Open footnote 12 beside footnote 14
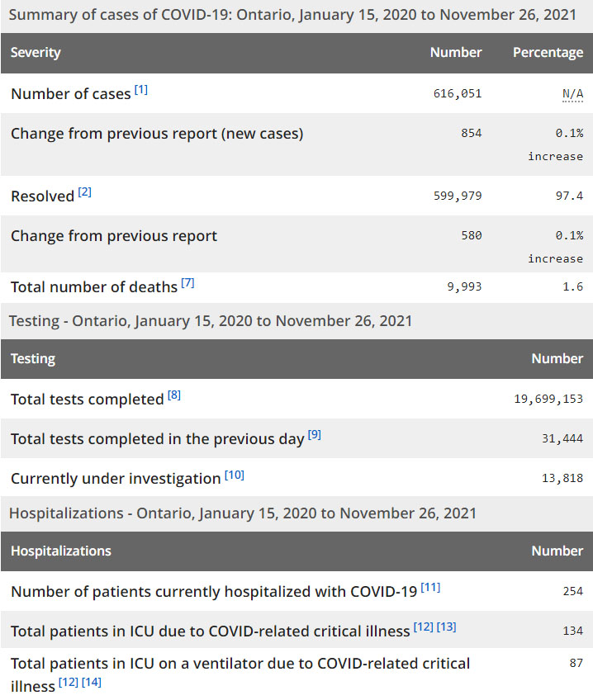Image resolution: width=593 pixels, height=700 pixels. click(x=69, y=683)
